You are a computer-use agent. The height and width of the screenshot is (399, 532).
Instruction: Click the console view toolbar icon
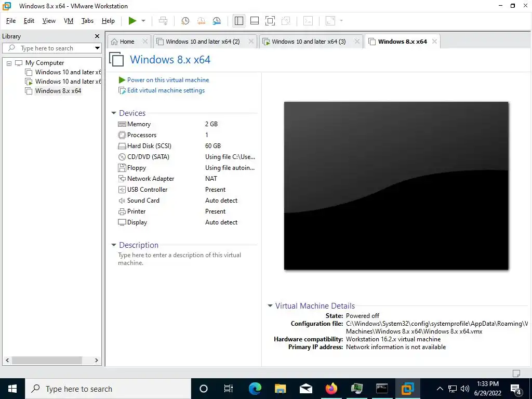pos(308,21)
